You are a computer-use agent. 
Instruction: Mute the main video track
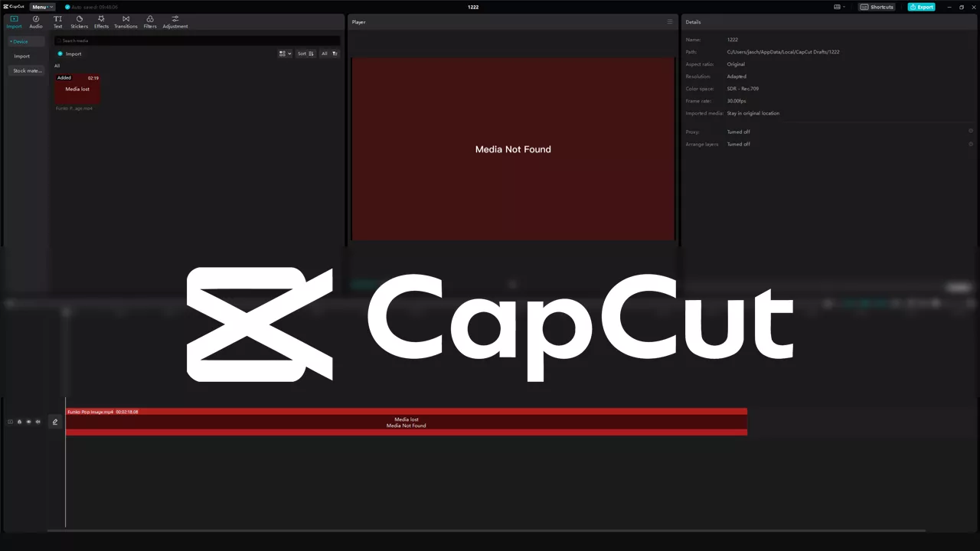tap(38, 422)
